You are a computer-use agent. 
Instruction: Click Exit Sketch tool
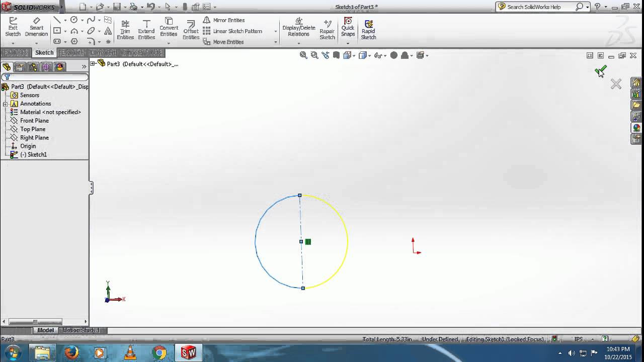[13, 27]
